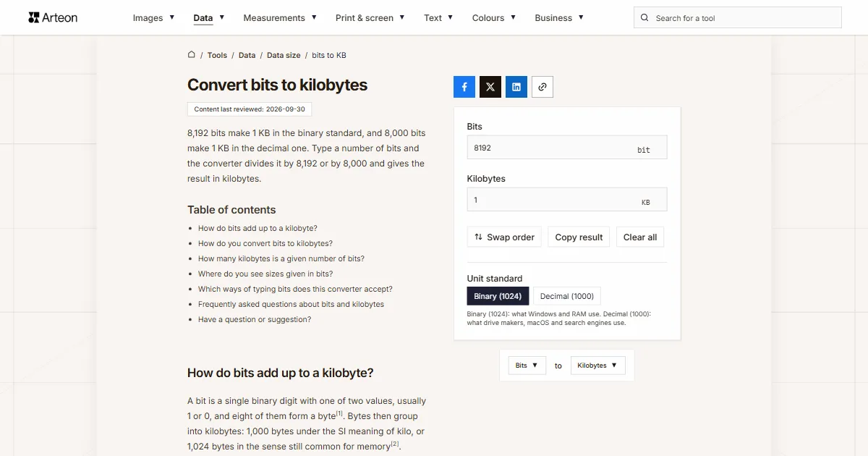This screenshot has width=868, height=456.
Task: Click the 'Convert bits to kilobytes' heading
Action: (277, 85)
